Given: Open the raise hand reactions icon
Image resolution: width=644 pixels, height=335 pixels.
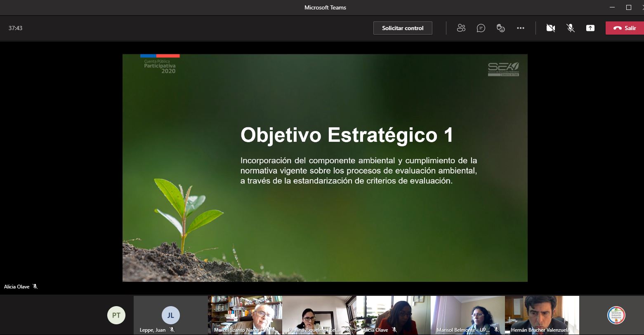Looking at the screenshot, I should tap(500, 28).
